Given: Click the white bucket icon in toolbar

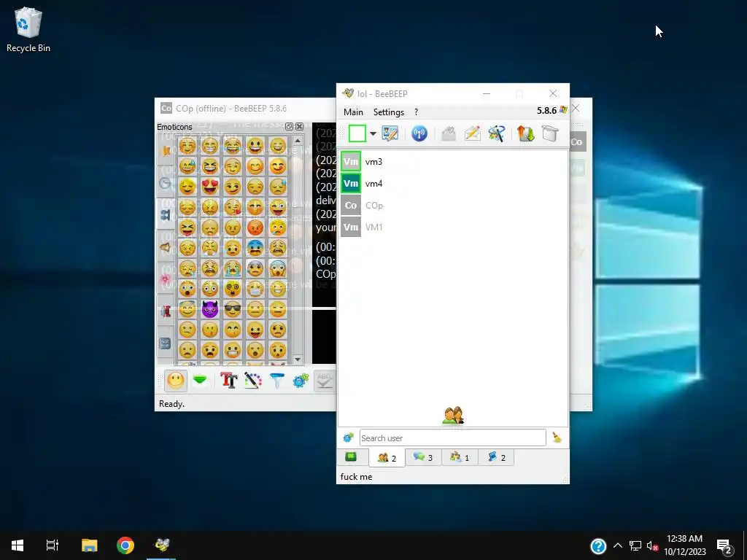Looking at the screenshot, I should click(x=550, y=133).
